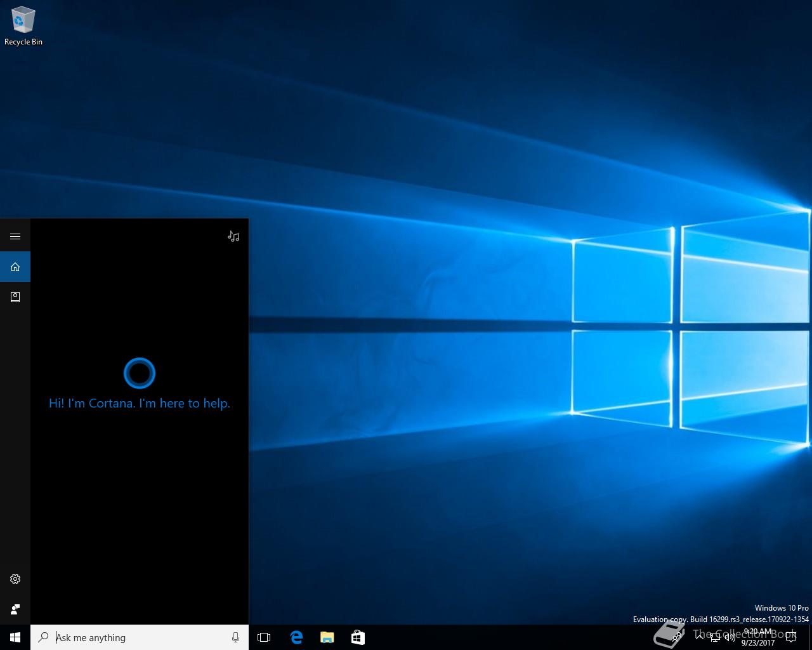Open Task View on the taskbar
Viewport: 812px width, 650px height.
pyautogui.click(x=264, y=637)
